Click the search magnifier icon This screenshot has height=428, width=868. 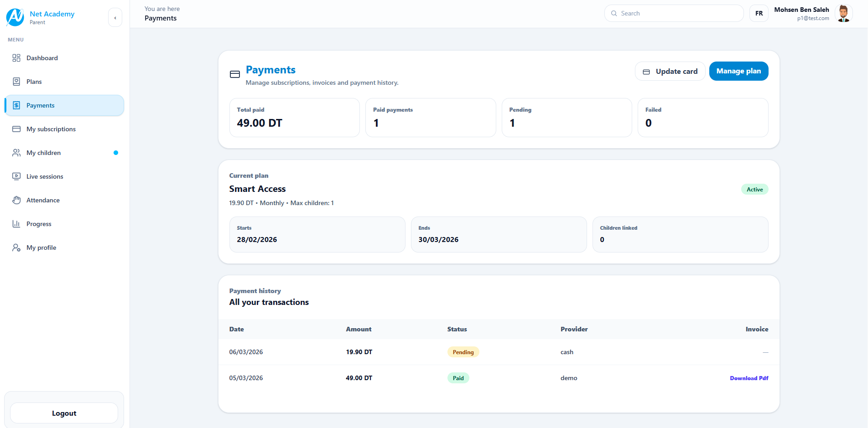(614, 13)
